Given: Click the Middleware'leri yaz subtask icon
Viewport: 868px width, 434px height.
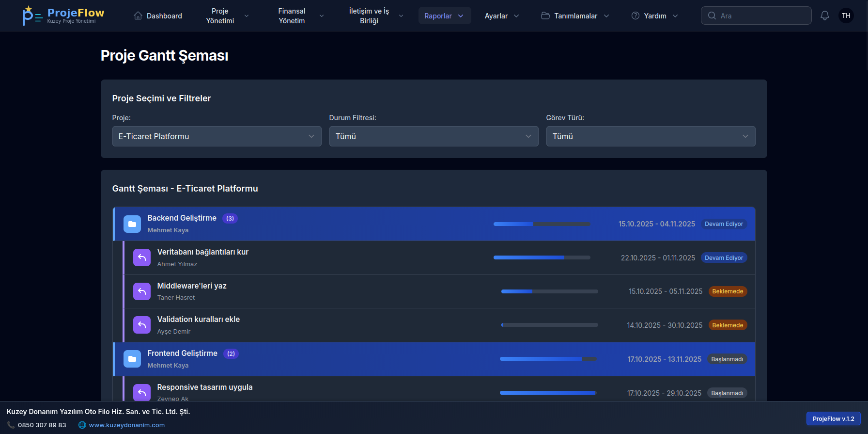Looking at the screenshot, I should pyautogui.click(x=142, y=291).
